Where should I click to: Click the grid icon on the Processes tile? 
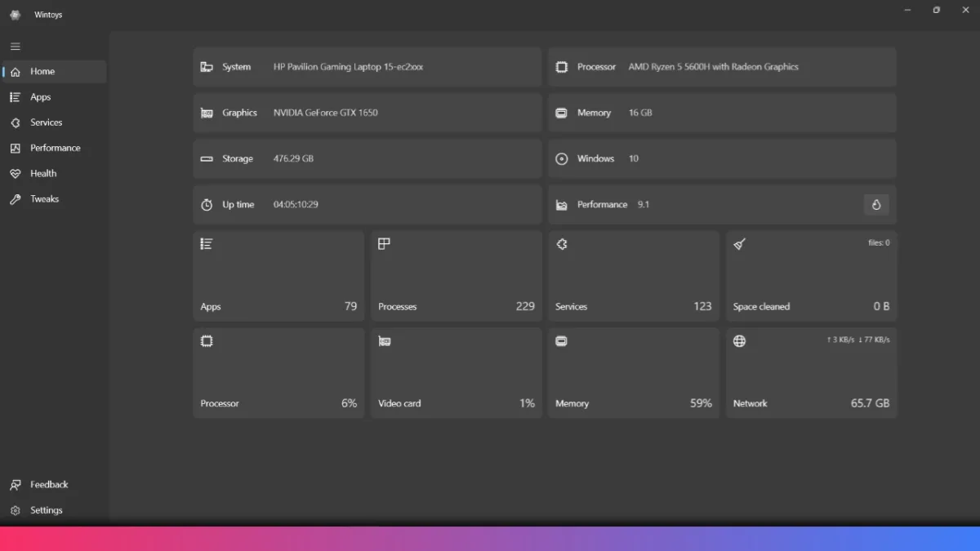(x=384, y=243)
